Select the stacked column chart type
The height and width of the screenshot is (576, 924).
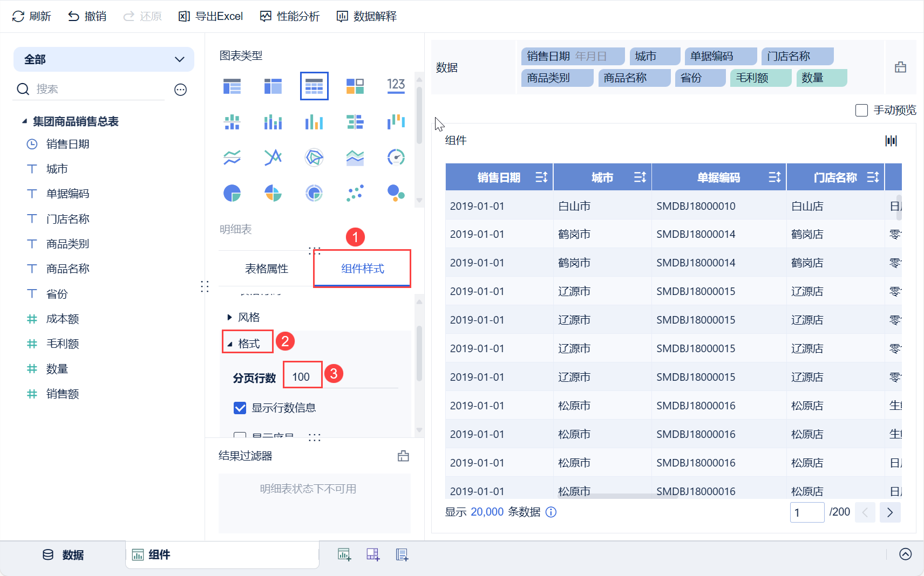[273, 122]
